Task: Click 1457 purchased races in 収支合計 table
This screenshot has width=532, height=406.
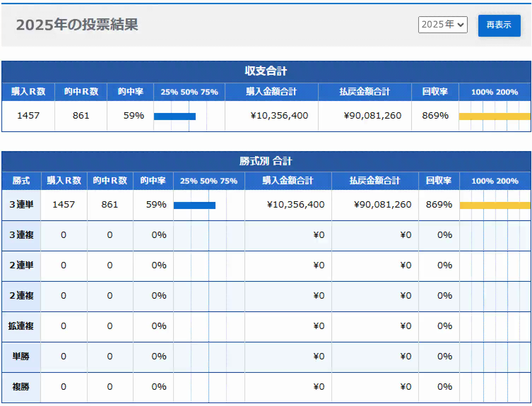Action: pyautogui.click(x=28, y=116)
